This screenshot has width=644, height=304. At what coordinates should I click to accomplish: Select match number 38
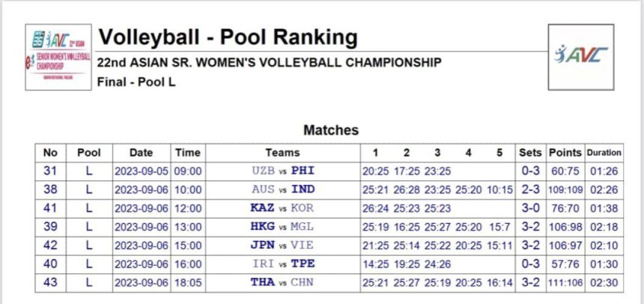click(x=50, y=189)
